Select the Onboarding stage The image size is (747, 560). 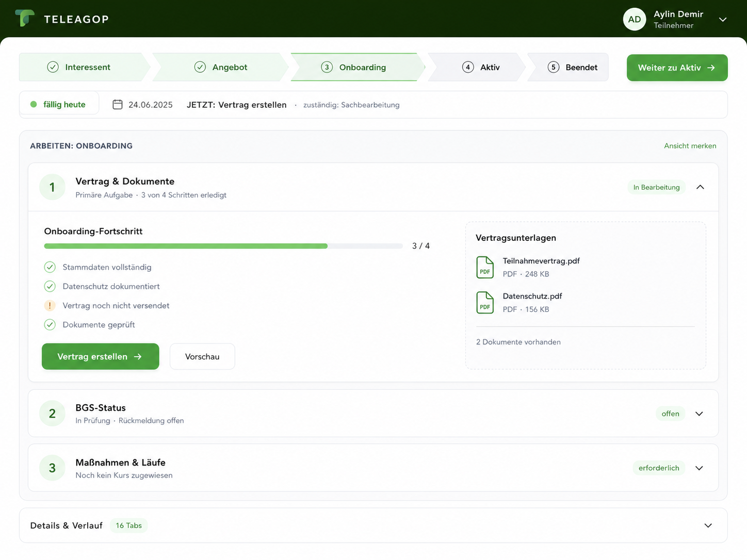[358, 67]
